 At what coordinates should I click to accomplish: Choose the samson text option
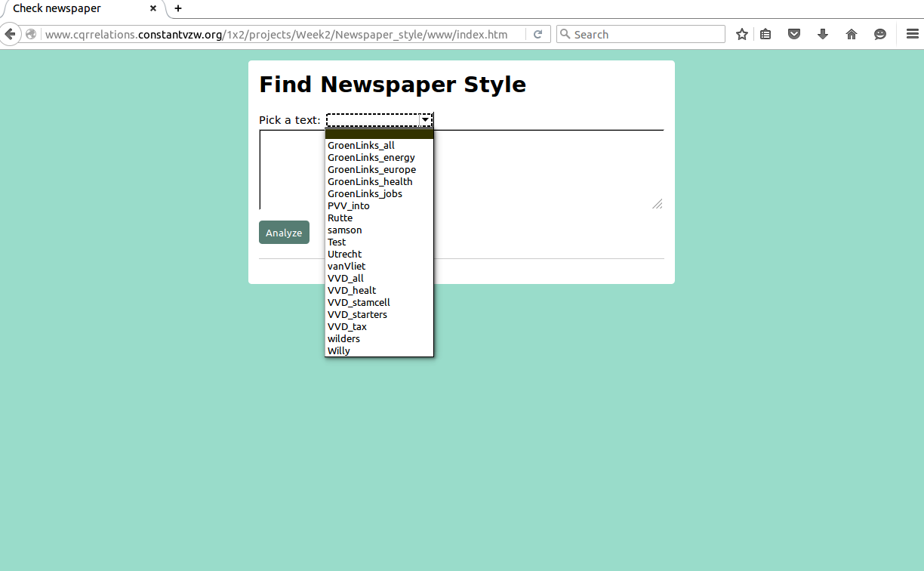[379, 230]
